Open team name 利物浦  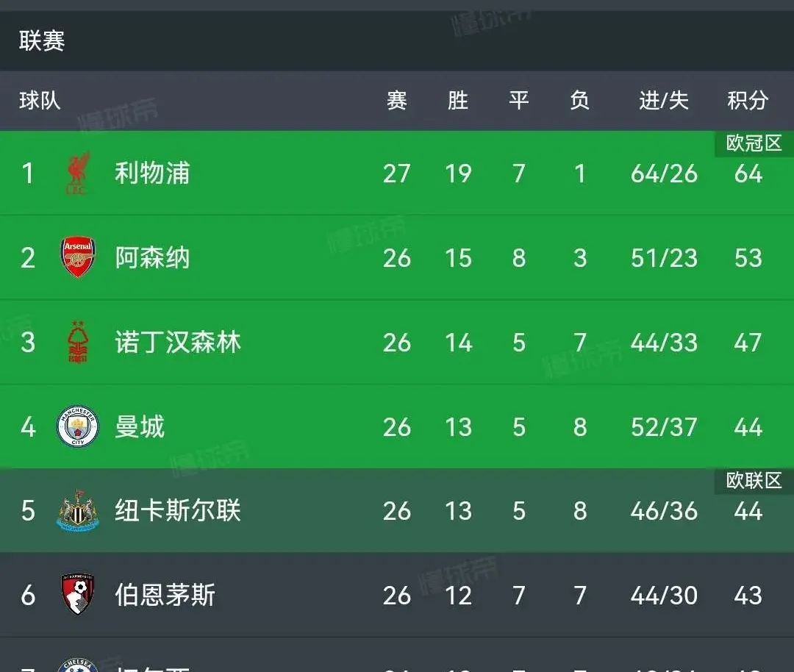coord(152,174)
